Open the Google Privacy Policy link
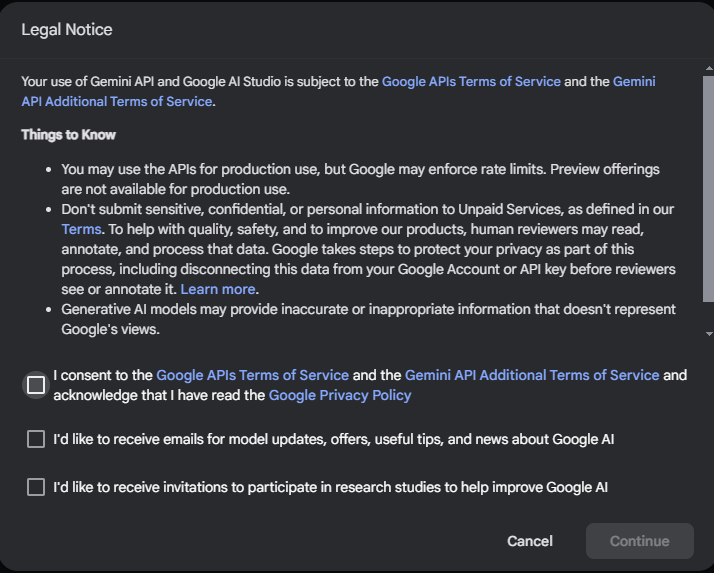 340,395
